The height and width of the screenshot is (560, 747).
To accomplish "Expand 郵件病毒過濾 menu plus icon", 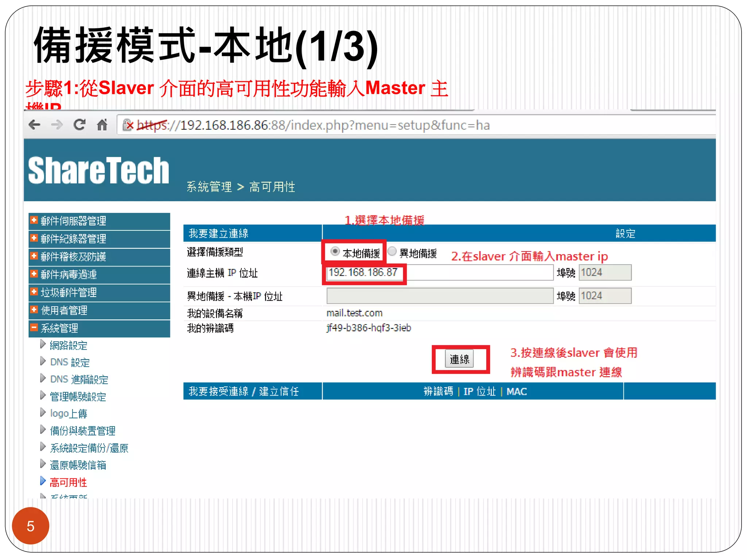I will [x=34, y=274].
